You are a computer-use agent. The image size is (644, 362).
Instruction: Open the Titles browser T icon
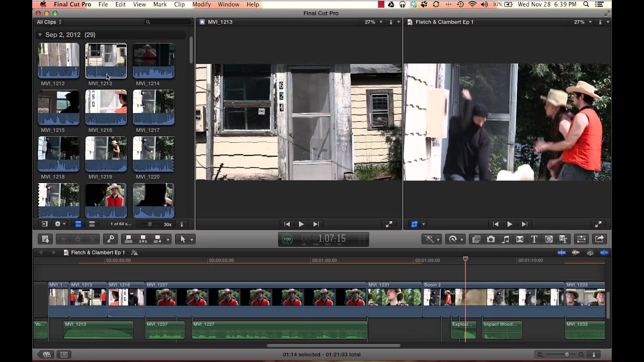point(534,239)
